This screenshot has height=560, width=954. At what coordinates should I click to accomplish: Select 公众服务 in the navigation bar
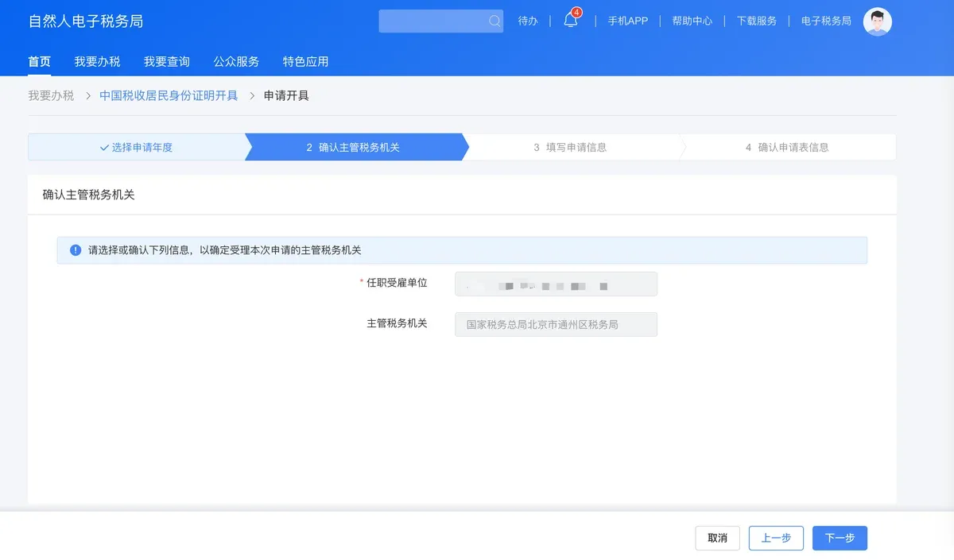coord(236,60)
